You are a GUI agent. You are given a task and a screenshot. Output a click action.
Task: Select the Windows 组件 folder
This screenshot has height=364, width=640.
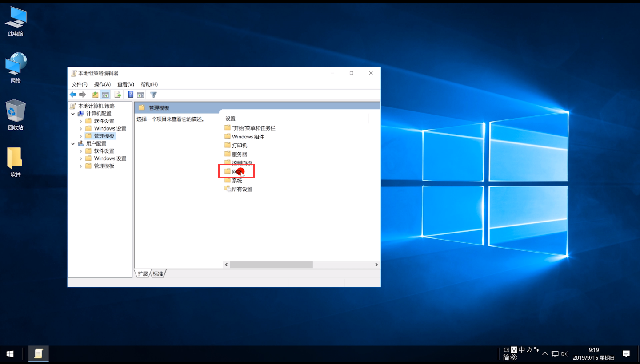[x=244, y=137]
